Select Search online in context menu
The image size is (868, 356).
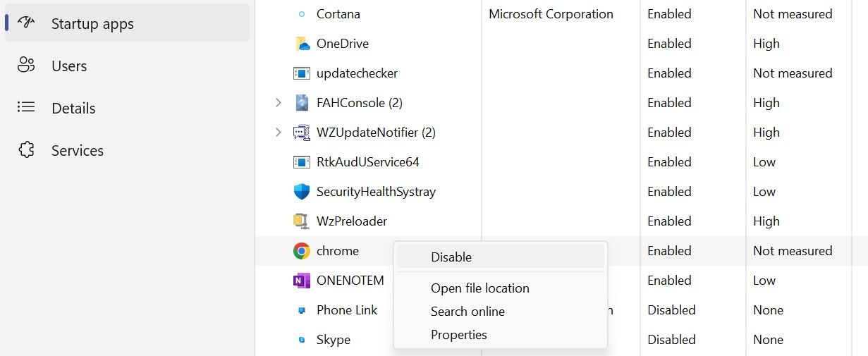tap(467, 312)
